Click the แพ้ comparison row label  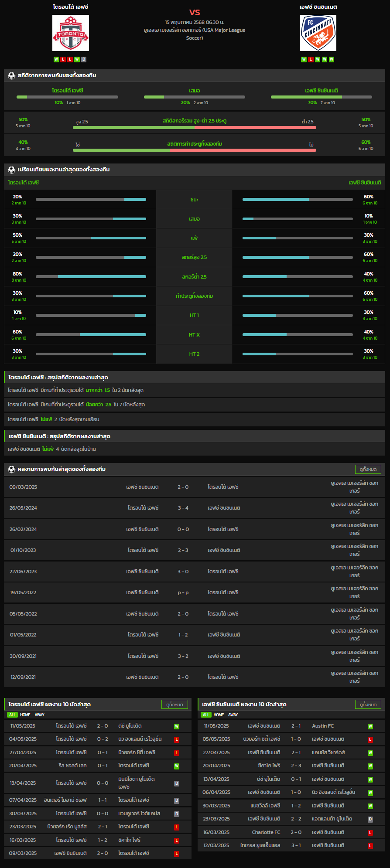[x=195, y=238]
